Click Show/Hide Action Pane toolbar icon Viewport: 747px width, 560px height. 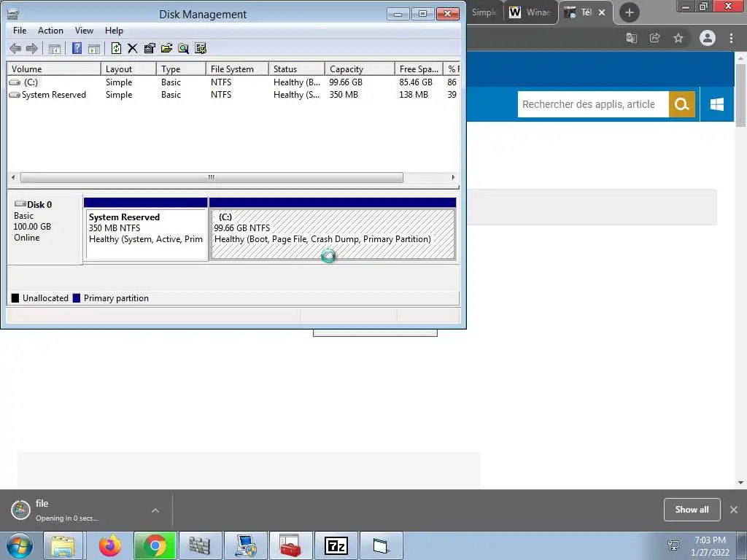click(94, 48)
